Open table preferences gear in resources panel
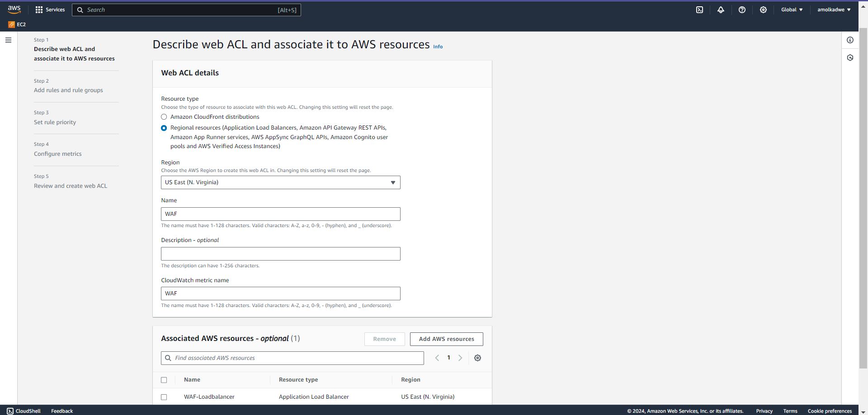 pos(477,358)
